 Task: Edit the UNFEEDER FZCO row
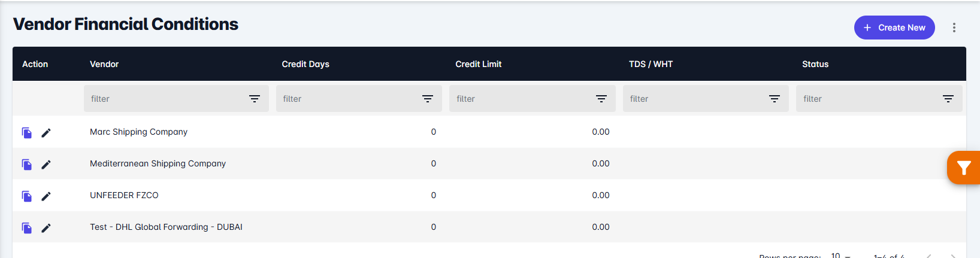46,196
